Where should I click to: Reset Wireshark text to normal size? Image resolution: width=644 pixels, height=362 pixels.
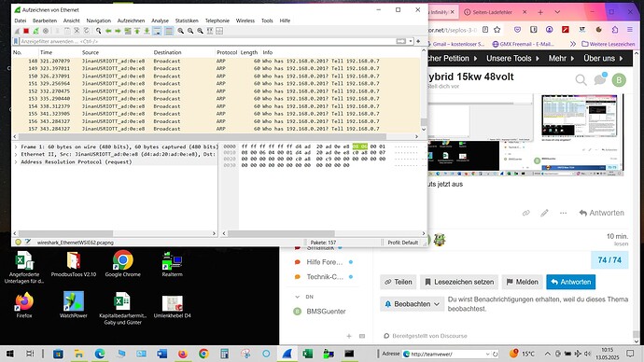click(200, 31)
